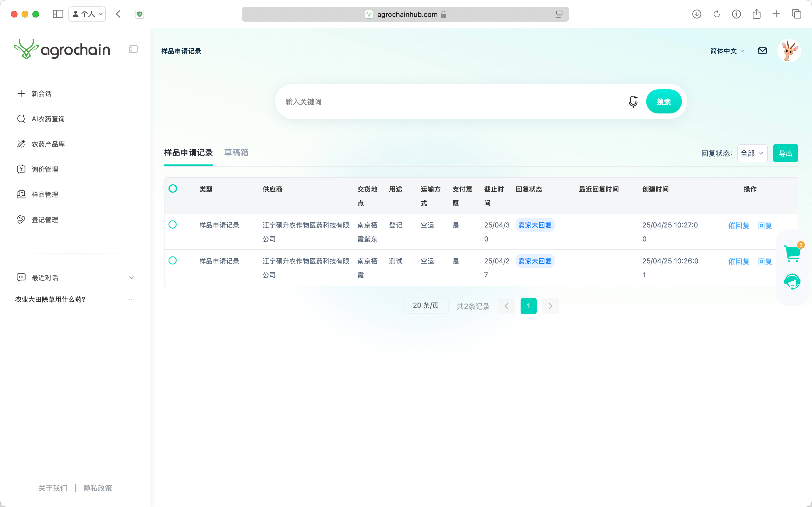Collapse the agrochain sidebar panel icon
Image resolution: width=812 pixels, height=507 pixels.
[x=133, y=49]
